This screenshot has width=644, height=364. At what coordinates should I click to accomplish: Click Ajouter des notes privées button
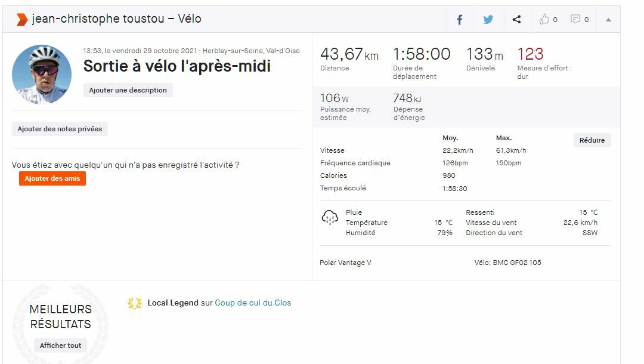pos(60,129)
